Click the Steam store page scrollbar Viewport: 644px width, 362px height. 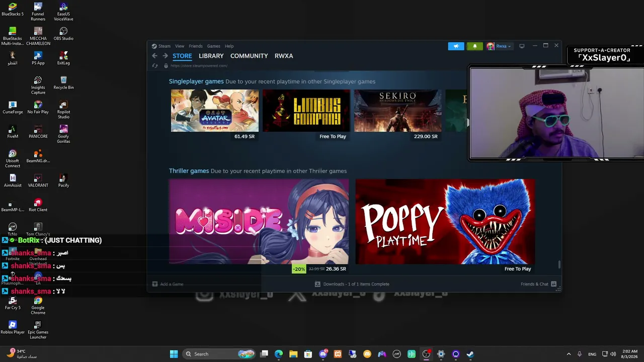(559, 264)
